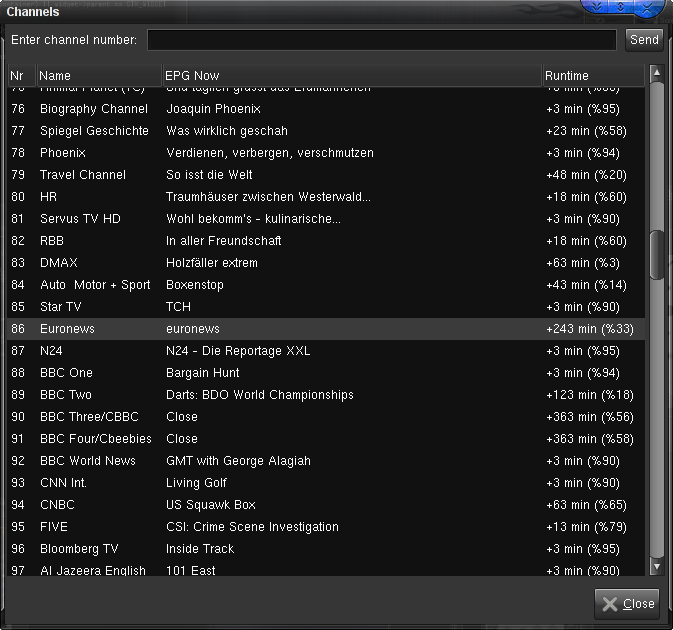Image resolution: width=673 pixels, height=630 pixels.
Task: Click EPG entry 'Holzfäller extrem'
Action: pyautogui.click(x=212, y=263)
